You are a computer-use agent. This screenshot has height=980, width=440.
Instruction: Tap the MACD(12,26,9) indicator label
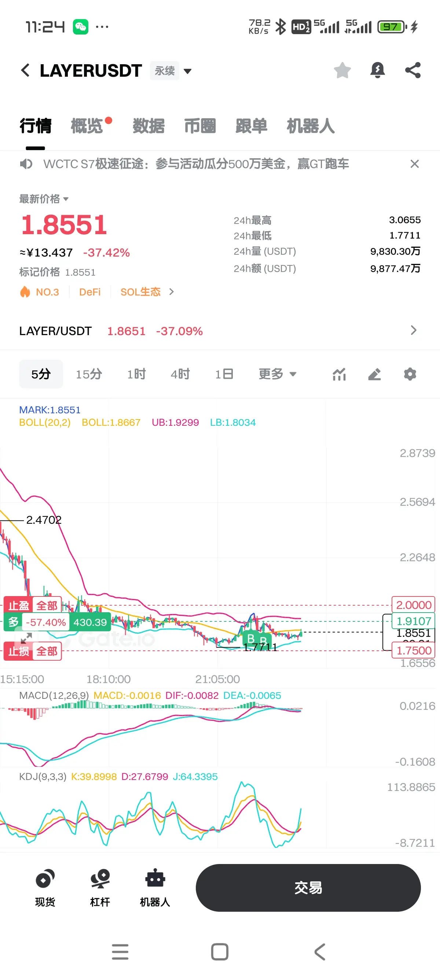(x=54, y=696)
